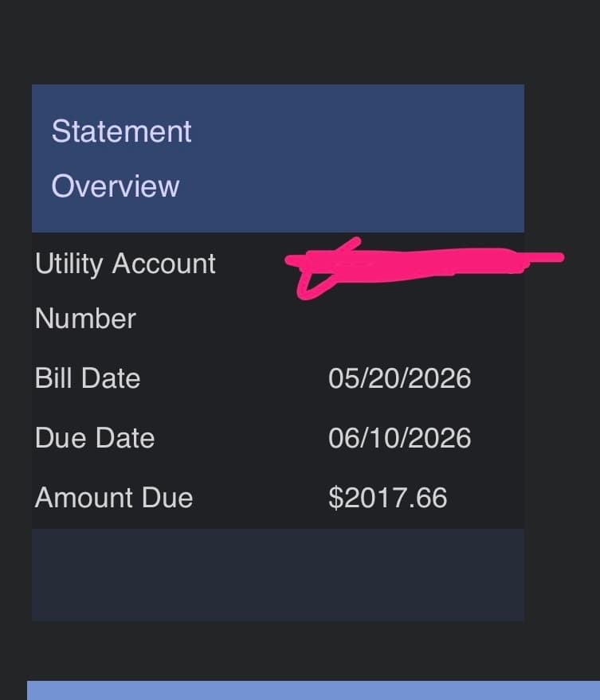Select the amount due value $2017.66
600x700 pixels.
[387, 498]
